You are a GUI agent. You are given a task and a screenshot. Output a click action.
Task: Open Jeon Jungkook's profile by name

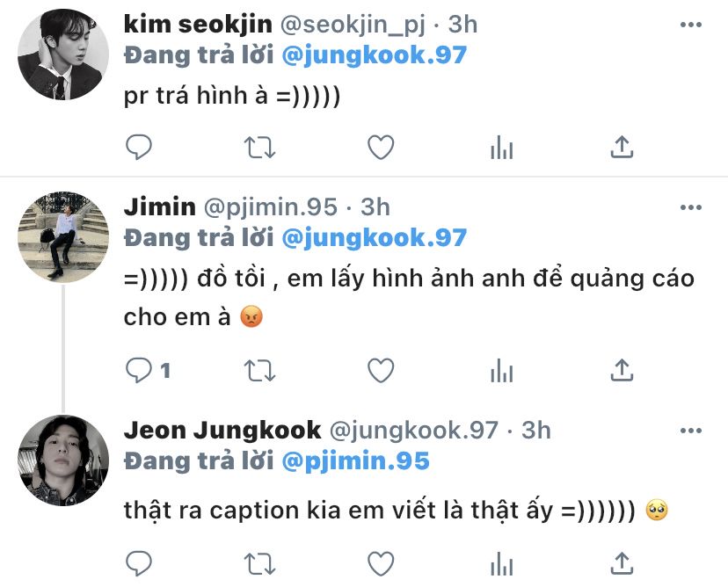[222, 431]
